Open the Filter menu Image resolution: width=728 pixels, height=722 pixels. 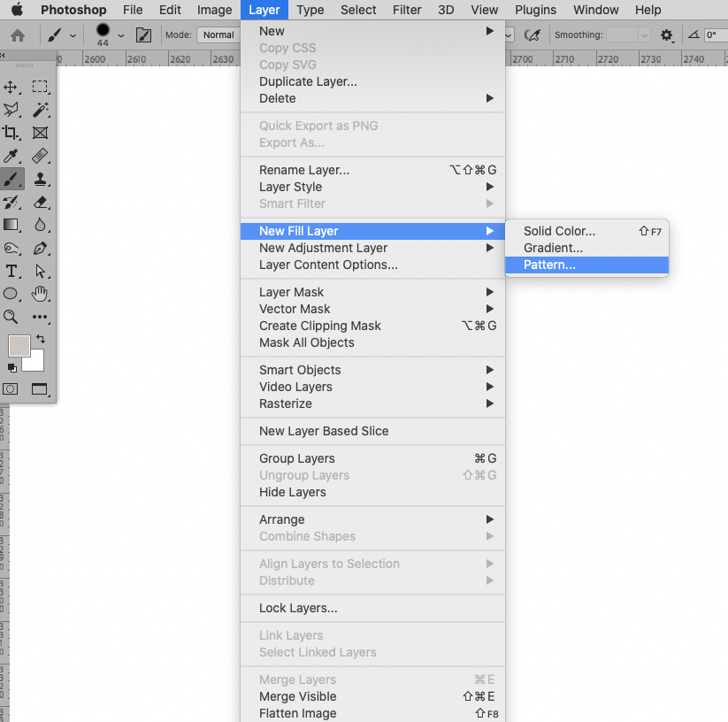point(407,10)
